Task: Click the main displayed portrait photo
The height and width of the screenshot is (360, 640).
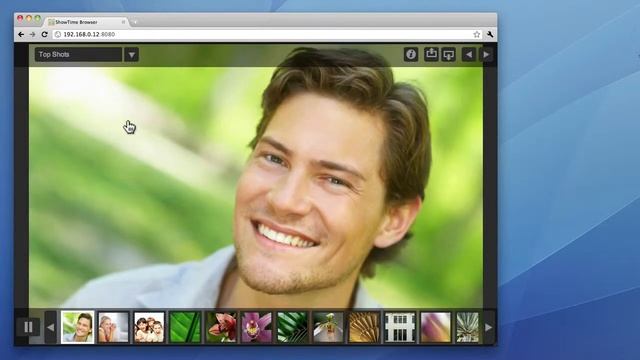Action: point(256,187)
